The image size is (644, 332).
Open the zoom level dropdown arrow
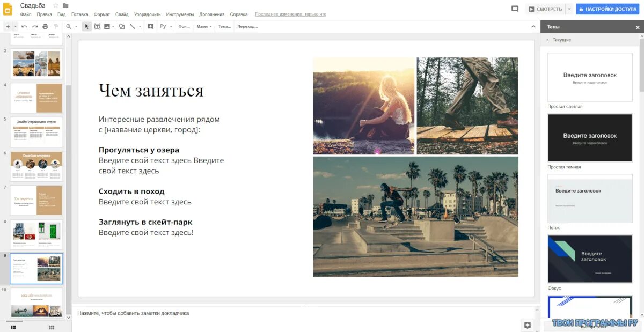tap(76, 26)
